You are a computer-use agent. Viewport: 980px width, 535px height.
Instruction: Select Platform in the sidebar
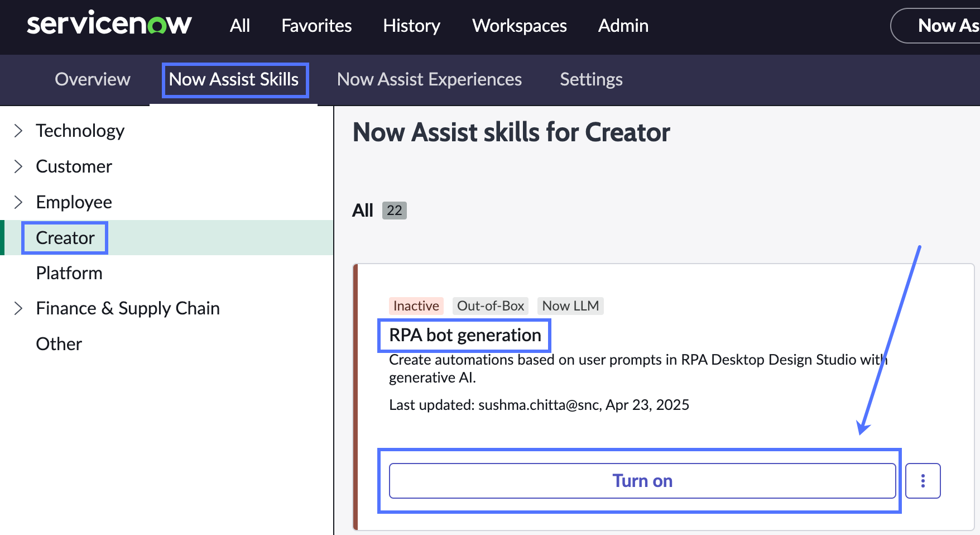coord(69,273)
